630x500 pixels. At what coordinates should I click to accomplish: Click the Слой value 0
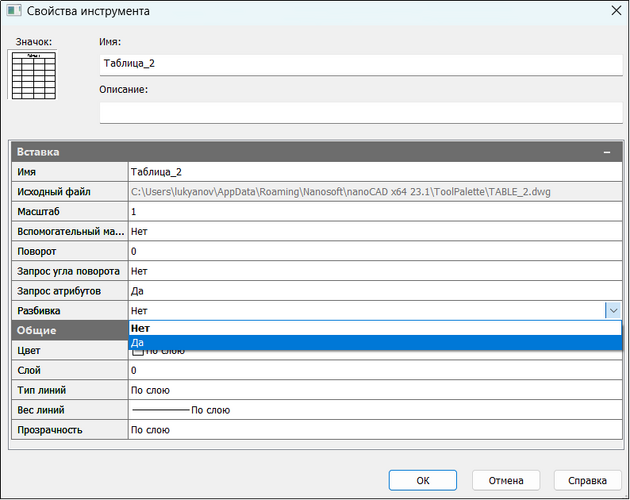click(x=375, y=371)
